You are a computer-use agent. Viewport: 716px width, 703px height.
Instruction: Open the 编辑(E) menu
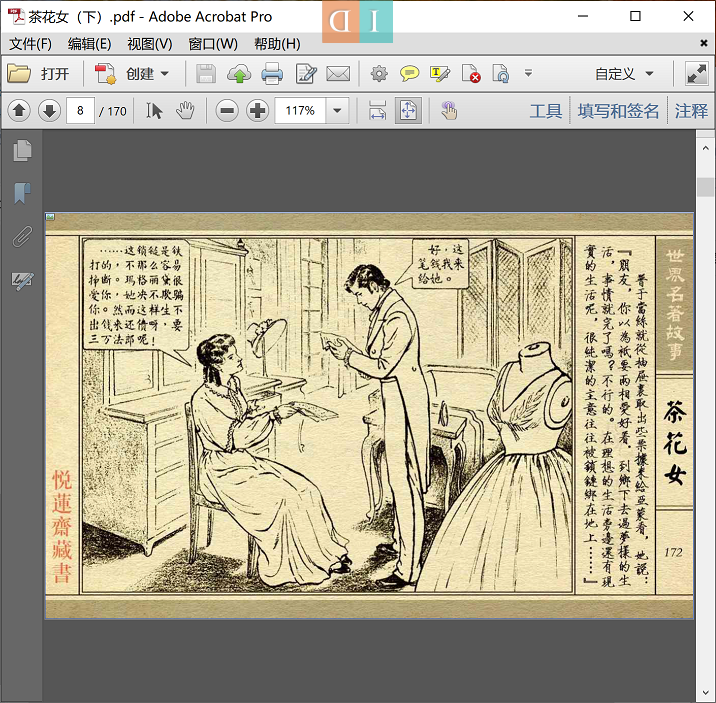90,44
